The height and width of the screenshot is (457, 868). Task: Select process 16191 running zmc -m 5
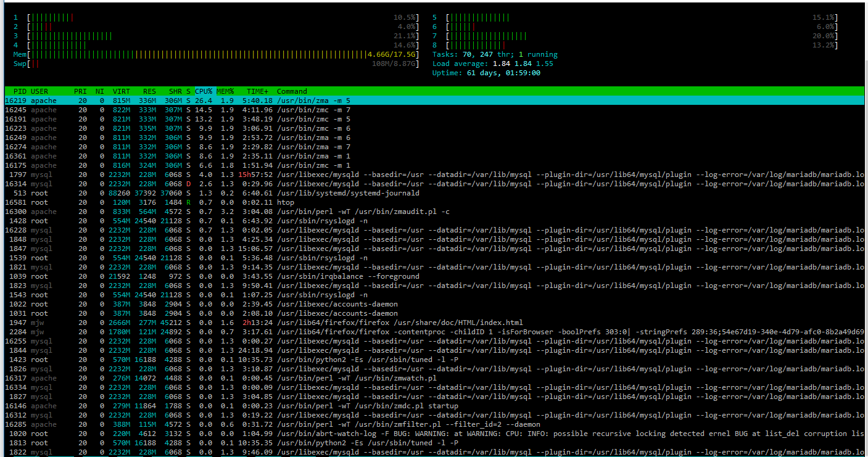click(x=434, y=119)
